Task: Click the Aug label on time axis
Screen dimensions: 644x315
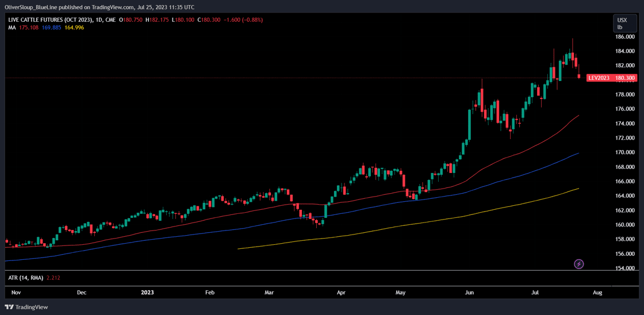Action: pos(597,293)
